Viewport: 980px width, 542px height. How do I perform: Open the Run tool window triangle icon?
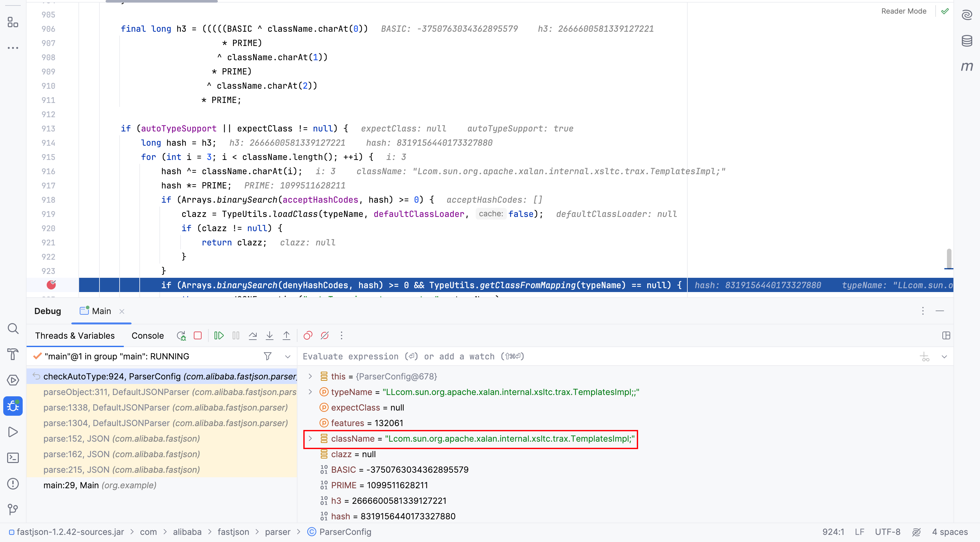13,432
